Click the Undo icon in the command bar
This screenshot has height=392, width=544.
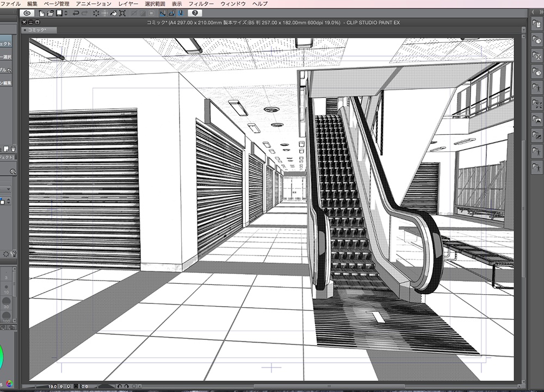(76, 14)
